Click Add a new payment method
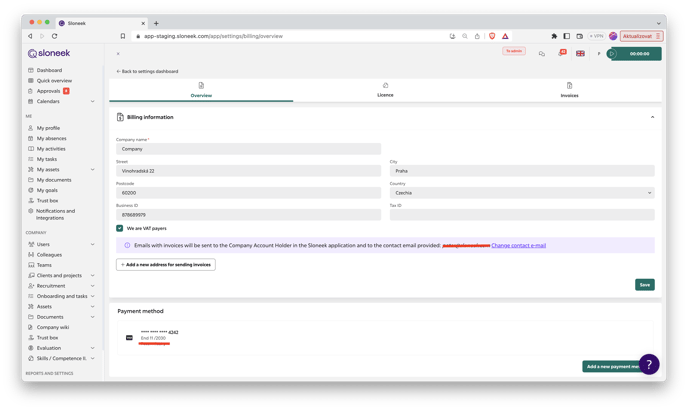688x410 pixels. click(x=614, y=367)
